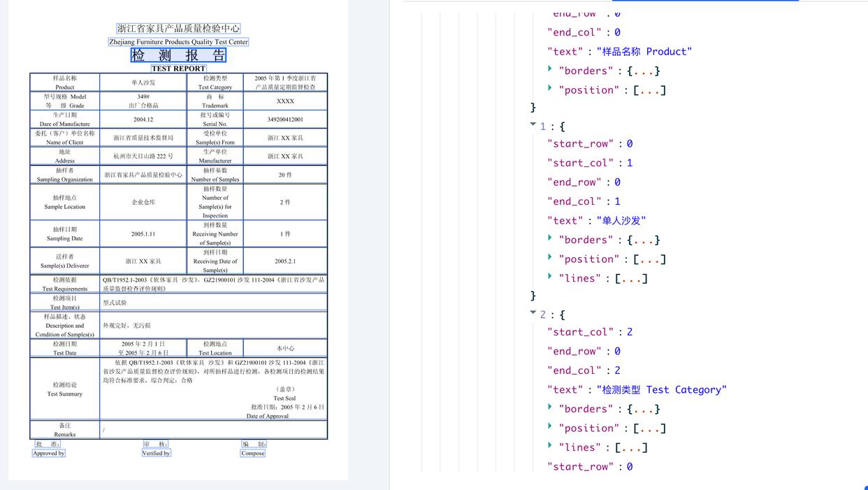868x490 pixels.
Task: Click the 单人沙发 cell in the report table
Action: (x=143, y=82)
